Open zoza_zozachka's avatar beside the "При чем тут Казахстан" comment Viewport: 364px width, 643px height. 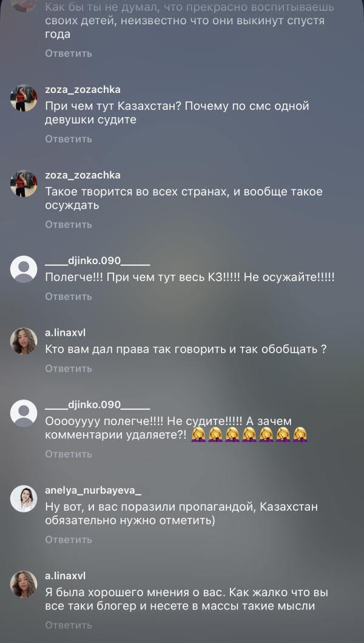(x=24, y=98)
